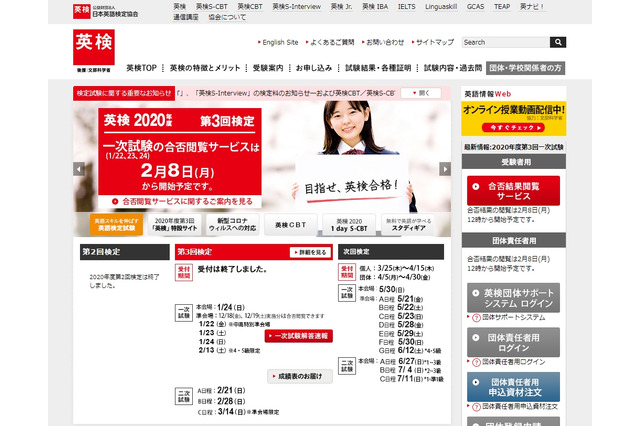This screenshot has height=426, width=640.
Task: Click the 第2回検定 panel header
Action: (124, 252)
